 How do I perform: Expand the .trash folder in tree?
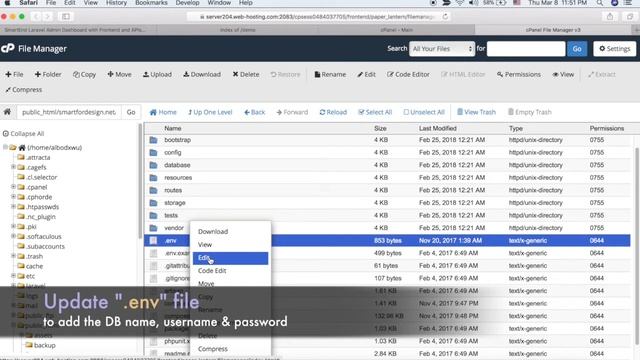click(x=13, y=256)
